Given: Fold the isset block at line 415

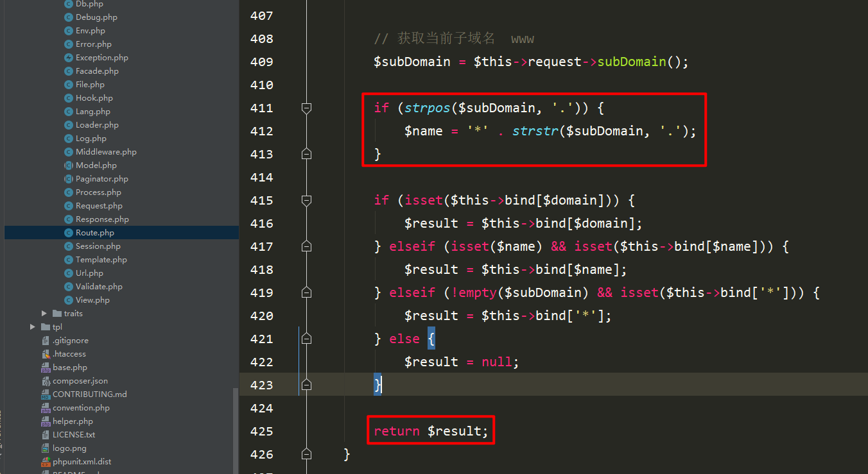Looking at the screenshot, I should (306, 201).
